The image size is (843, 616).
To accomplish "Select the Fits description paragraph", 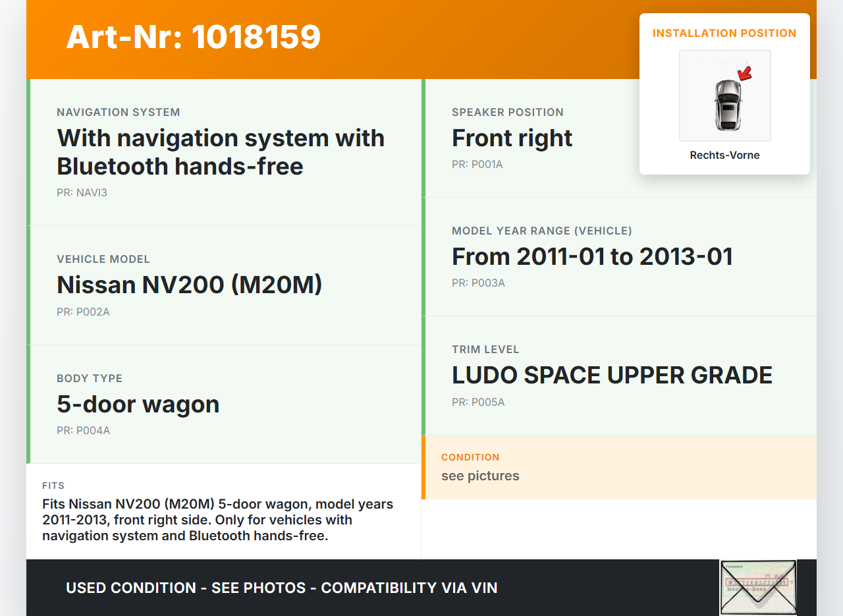I will pos(217,520).
